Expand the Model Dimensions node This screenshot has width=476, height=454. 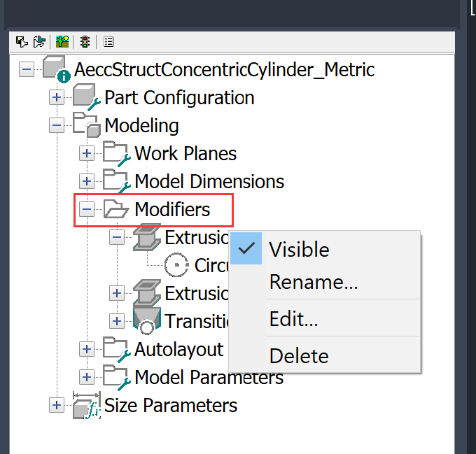point(87,181)
